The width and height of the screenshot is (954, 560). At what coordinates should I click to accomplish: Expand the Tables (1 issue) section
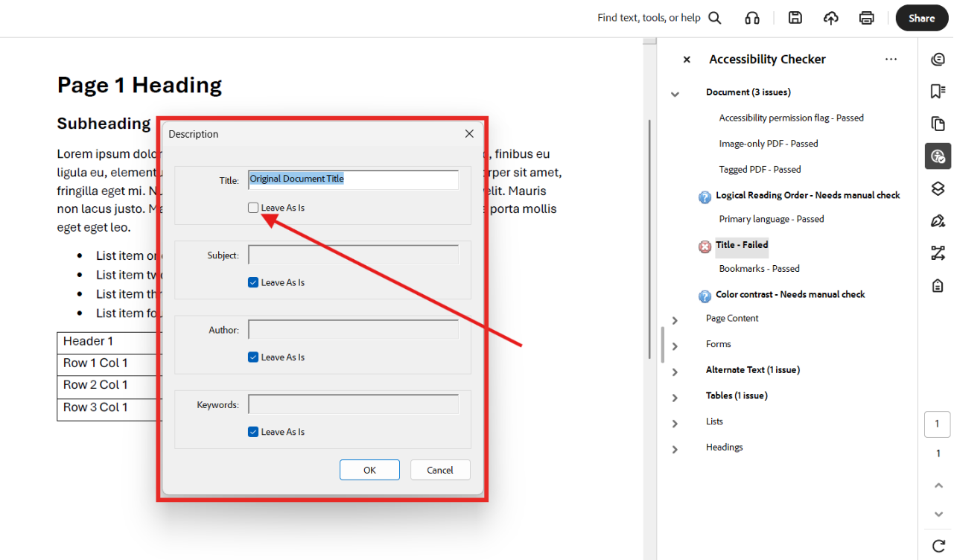[675, 398]
